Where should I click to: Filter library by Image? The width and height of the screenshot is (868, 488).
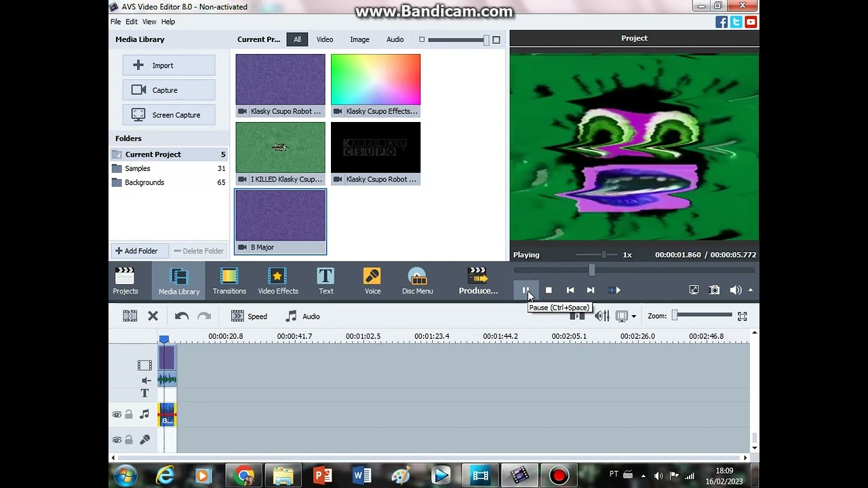click(x=359, y=39)
